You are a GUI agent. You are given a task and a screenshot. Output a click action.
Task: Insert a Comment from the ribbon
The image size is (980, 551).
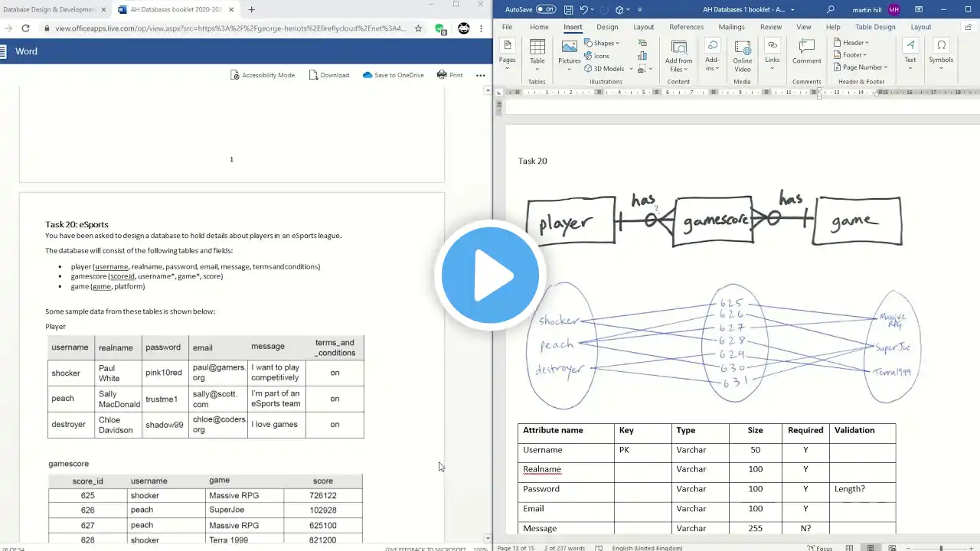(x=806, y=52)
